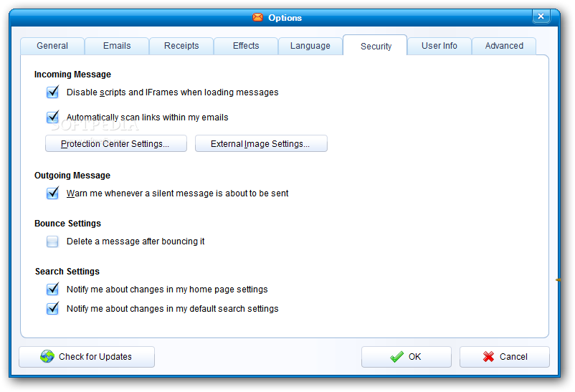Open the Language tab
Screen dimensions: 575x392
[x=310, y=46]
